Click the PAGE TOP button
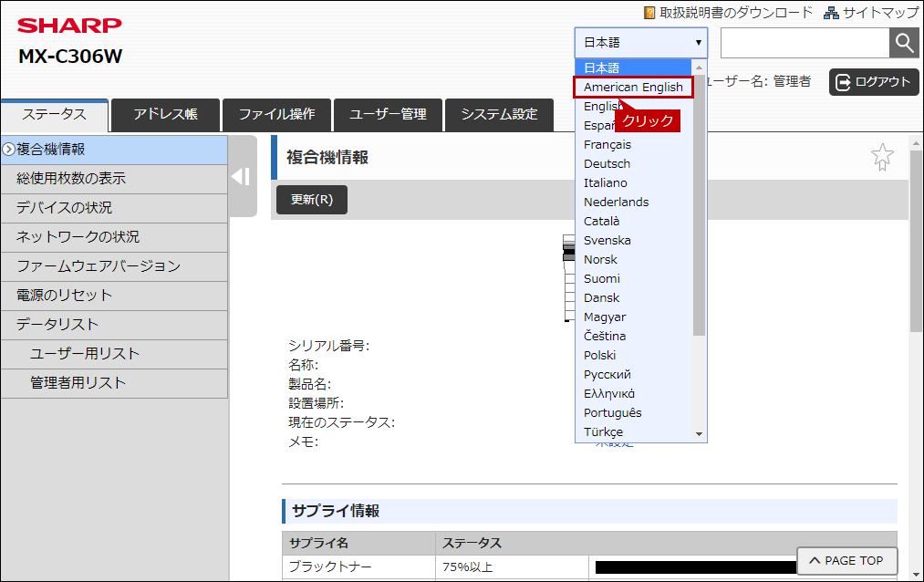The height and width of the screenshot is (582, 924). [846, 561]
